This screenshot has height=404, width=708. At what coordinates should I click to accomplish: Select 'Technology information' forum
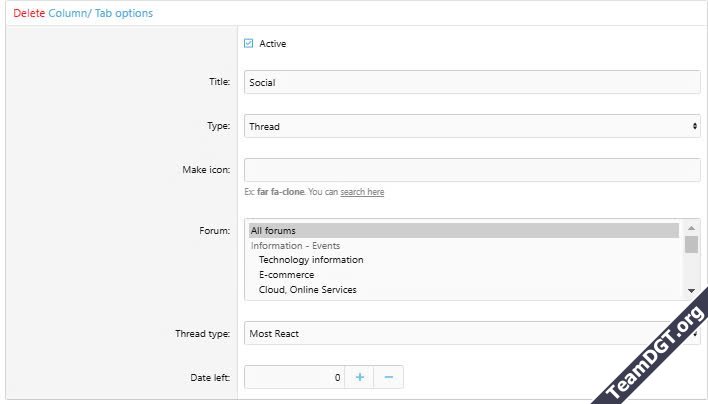click(311, 260)
